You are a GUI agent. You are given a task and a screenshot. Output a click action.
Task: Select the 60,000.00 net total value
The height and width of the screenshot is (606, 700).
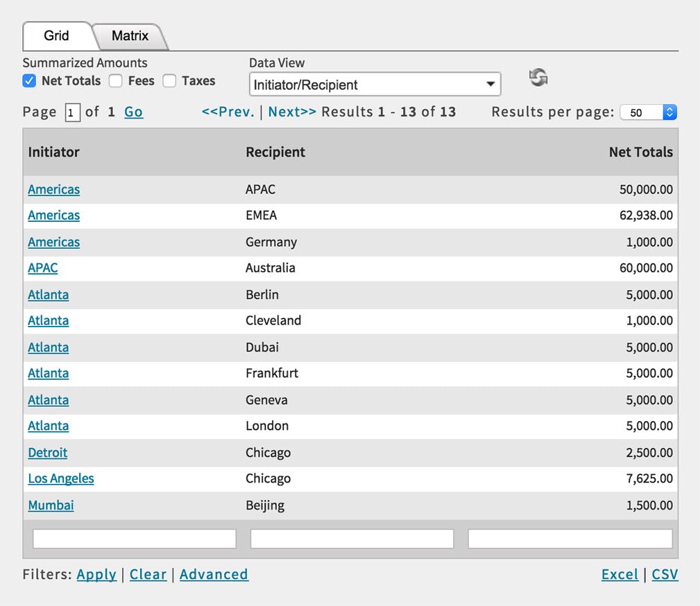coord(646,268)
